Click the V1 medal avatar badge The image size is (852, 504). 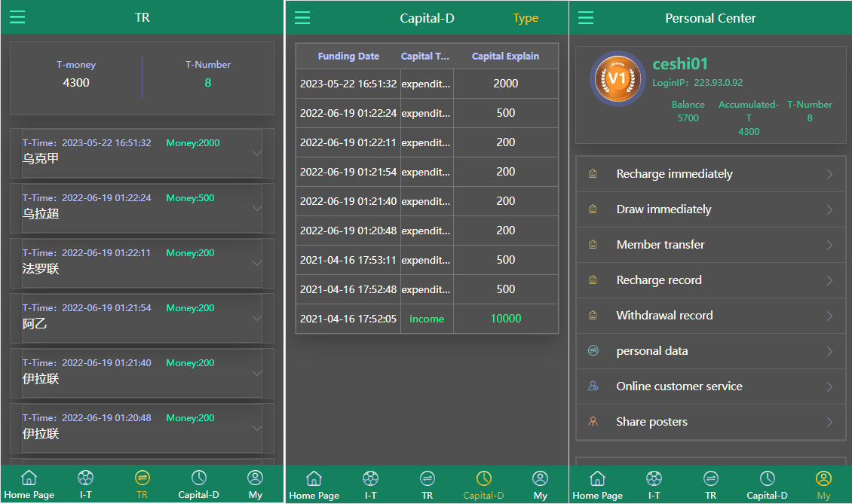pos(617,78)
